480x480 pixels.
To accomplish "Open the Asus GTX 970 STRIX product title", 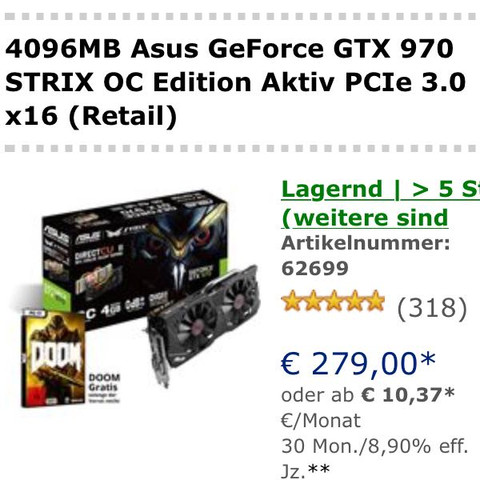I will click(235, 82).
